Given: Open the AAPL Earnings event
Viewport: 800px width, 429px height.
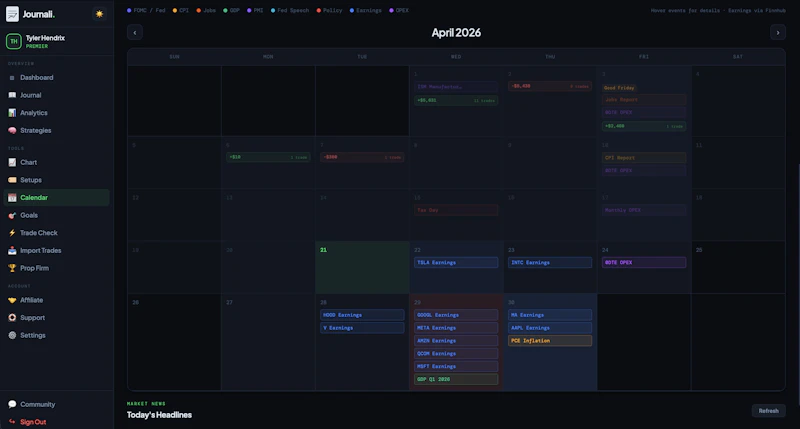Looking at the screenshot, I should 549,328.
